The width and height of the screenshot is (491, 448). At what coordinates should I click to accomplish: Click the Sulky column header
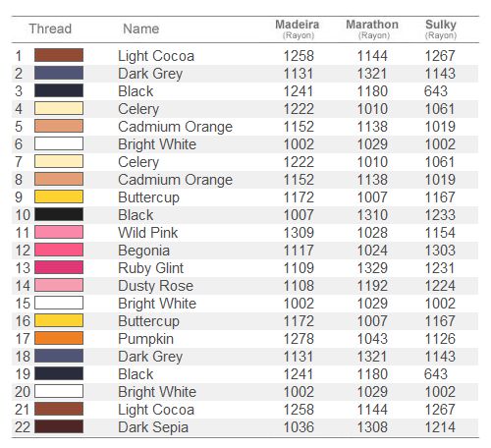pos(441,28)
